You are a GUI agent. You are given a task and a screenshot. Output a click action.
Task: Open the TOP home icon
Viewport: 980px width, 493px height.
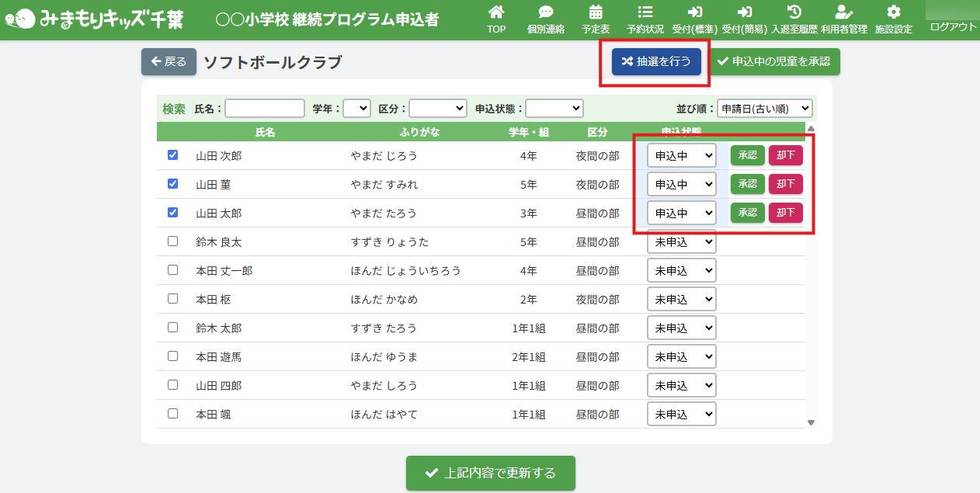pos(496,12)
